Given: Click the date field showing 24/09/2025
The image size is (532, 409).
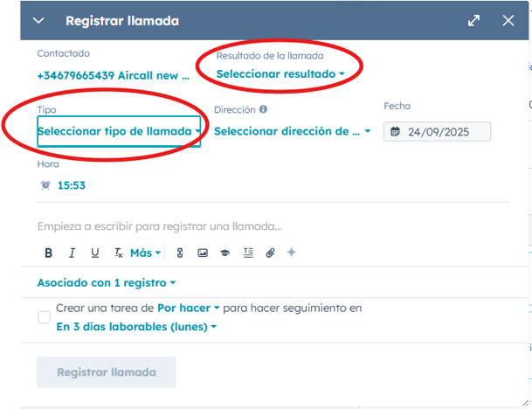Looking at the screenshot, I should pyautogui.click(x=437, y=131).
